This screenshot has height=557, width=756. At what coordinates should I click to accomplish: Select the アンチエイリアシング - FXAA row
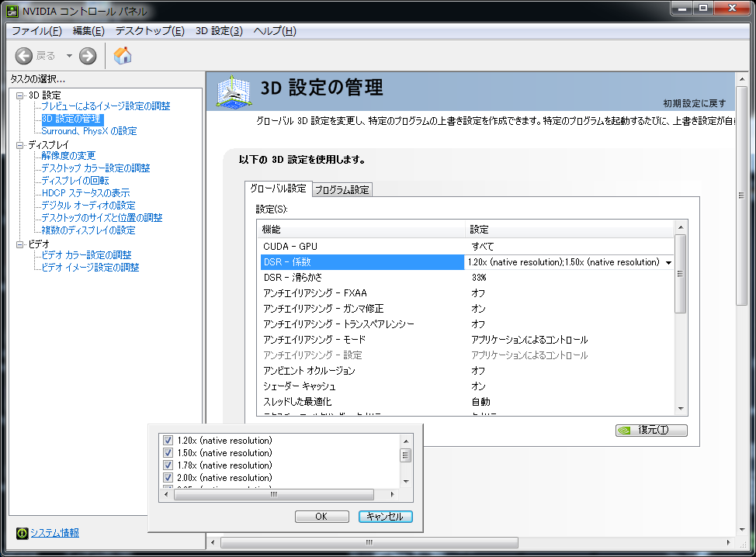tap(466, 293)
